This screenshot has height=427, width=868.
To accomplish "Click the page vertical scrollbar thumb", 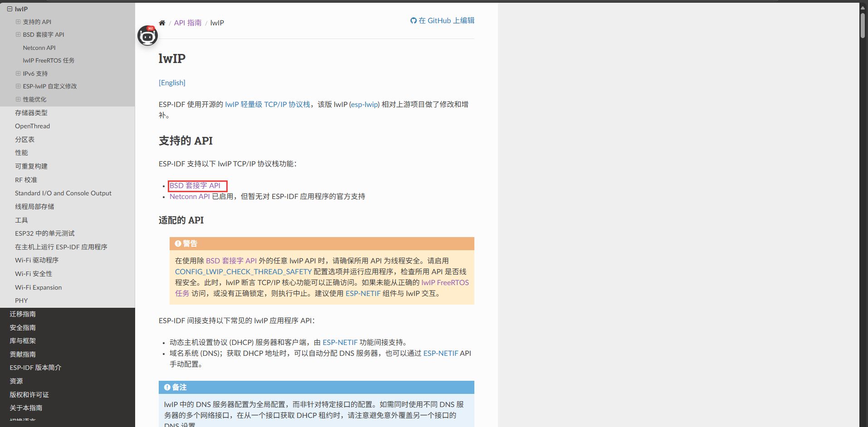I will click(x=863, y=26).
